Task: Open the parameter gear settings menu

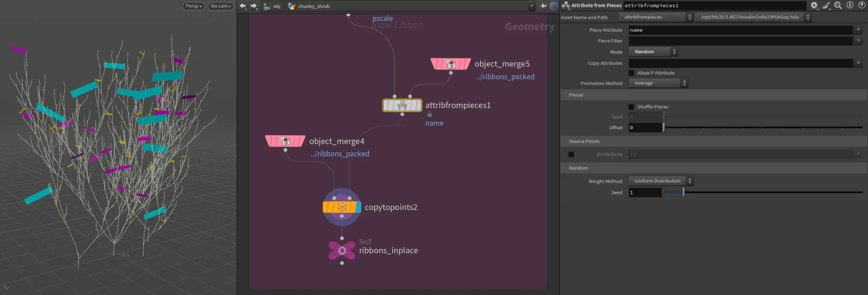Action: tap(814, 5)
